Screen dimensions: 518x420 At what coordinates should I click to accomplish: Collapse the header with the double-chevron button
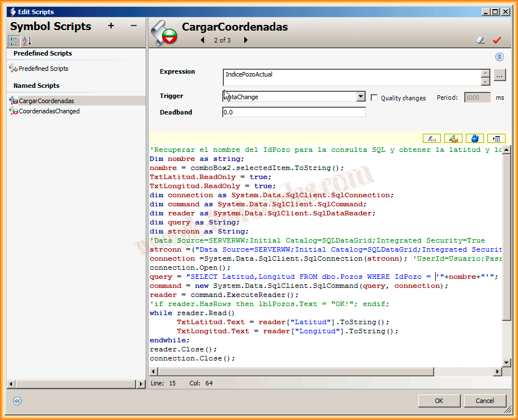point(499,57)
